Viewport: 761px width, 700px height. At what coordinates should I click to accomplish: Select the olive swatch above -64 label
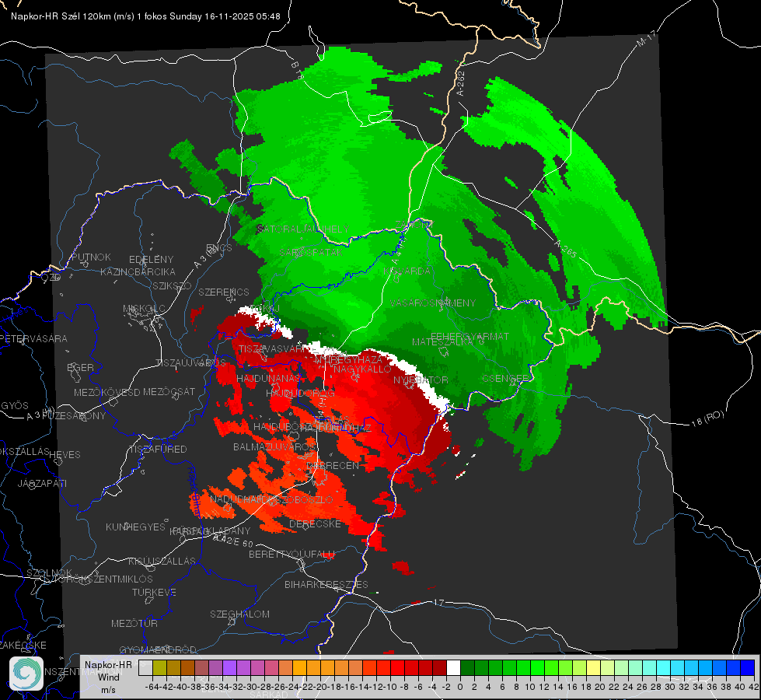[x=159, y=667]
